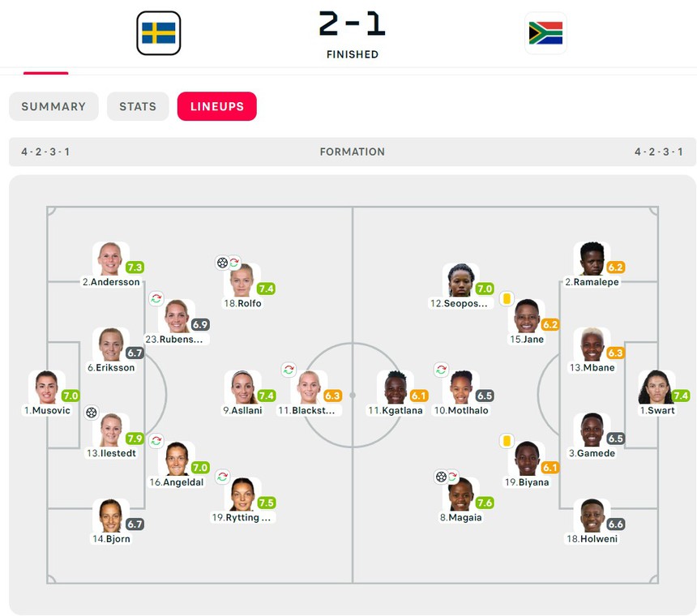Click the substitution icon above Angeldal
Viewport: 697px width, 616px height.
tap(156, 441)
